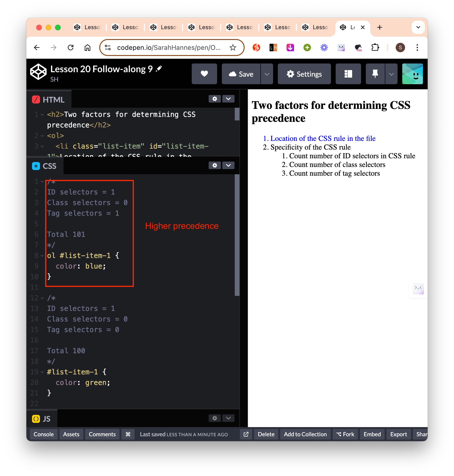Delete this pen

click(266, 434)
